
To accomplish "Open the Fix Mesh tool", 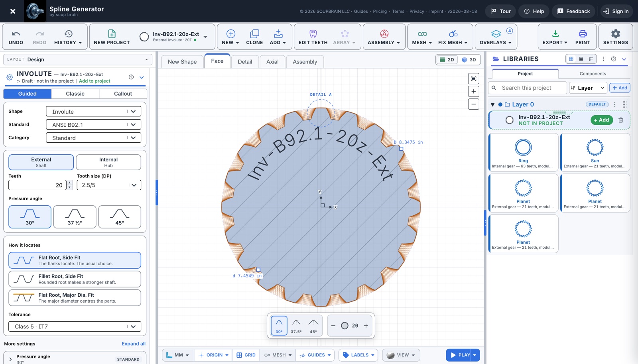I will click(453, 37).
